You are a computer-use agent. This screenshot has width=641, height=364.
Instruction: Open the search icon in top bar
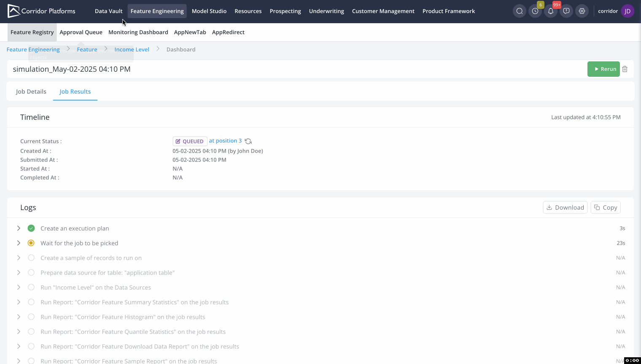[x=520, y=11]
